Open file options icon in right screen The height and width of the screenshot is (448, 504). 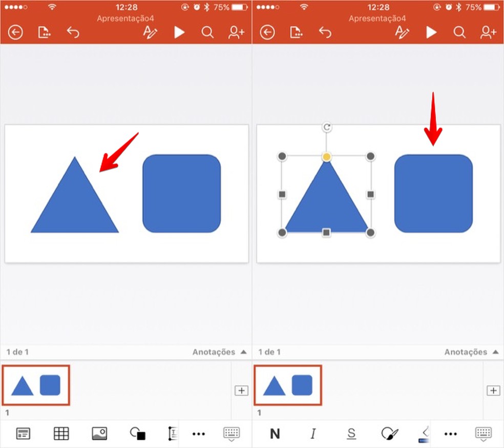296,32
